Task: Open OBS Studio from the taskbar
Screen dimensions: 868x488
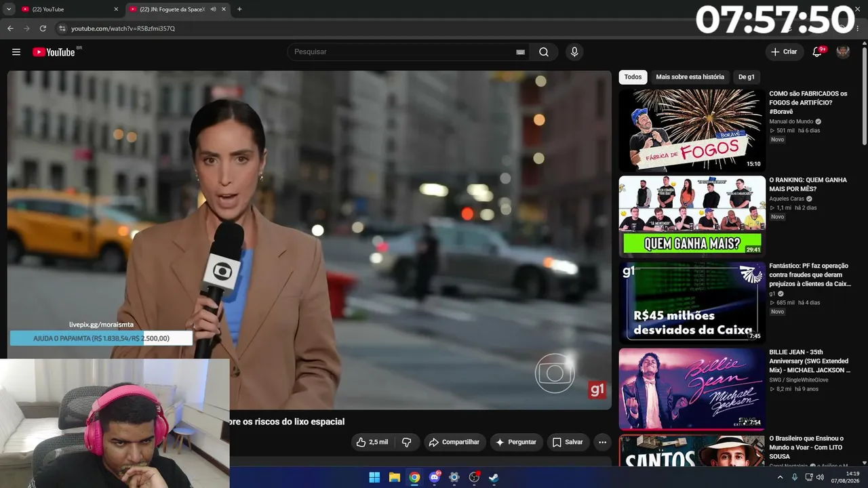Action: pyautogui.click(x=474, y=477)
